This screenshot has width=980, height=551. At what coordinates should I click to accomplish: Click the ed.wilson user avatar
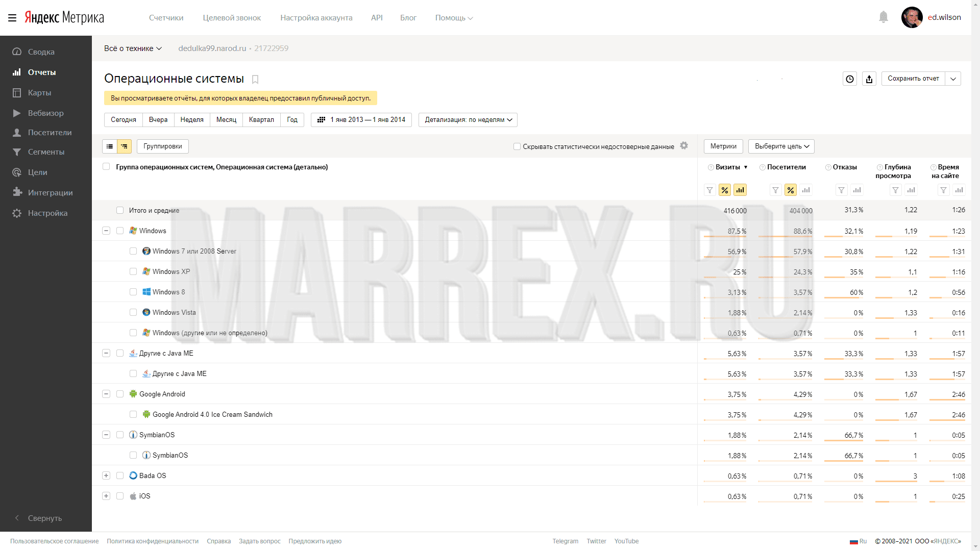click(x=912, y=17)
